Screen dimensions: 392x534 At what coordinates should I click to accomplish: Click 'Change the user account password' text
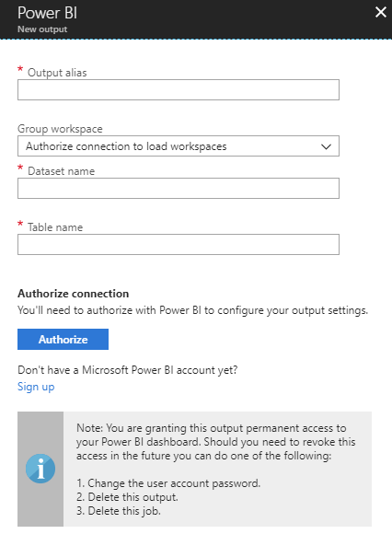point(168,483)
